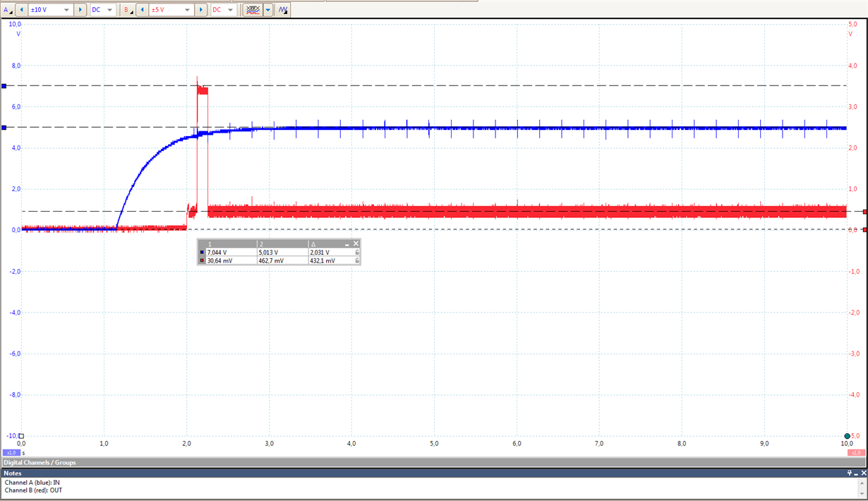Screen dimensions: 868x501
Task: Toggle lock on red channel delta row
Action: [356, 260]
